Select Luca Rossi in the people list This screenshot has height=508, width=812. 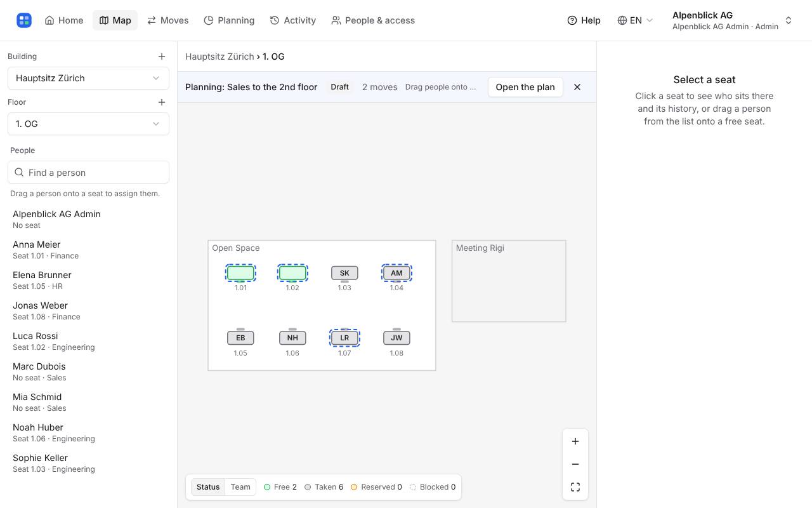coord(88,341)
